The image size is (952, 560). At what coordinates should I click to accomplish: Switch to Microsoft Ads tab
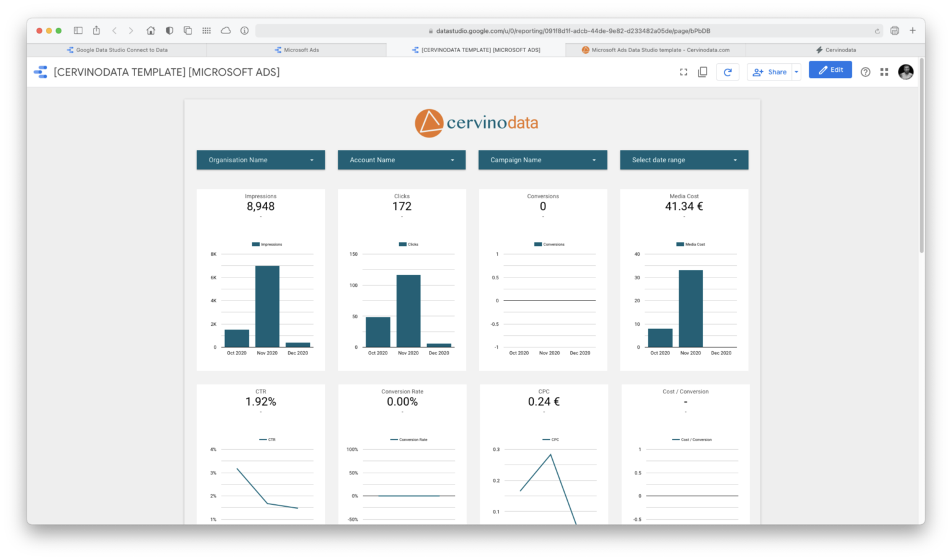[296, 50]
